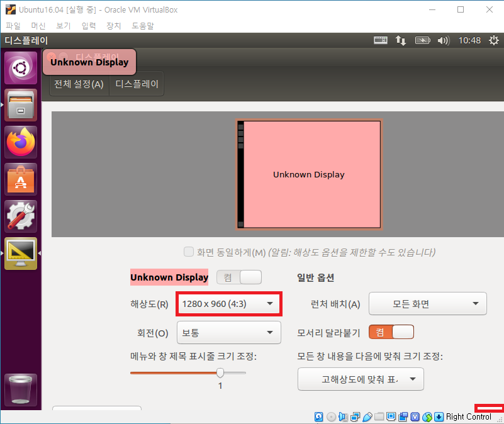This screenshot has width=504, height=424.
Task: Click VirtualBox USB status icon
Action: coord(367,417)
